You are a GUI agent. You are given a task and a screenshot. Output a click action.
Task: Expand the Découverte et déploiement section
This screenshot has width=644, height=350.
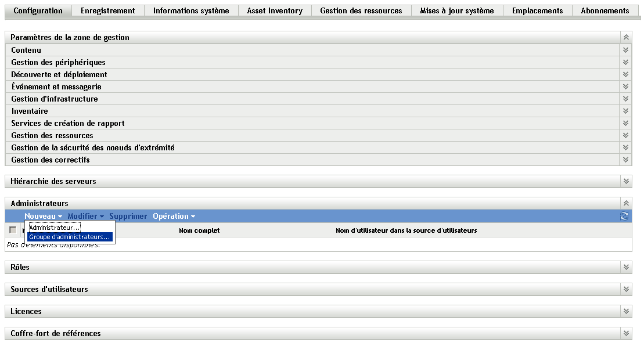click(x=625, y=74)
